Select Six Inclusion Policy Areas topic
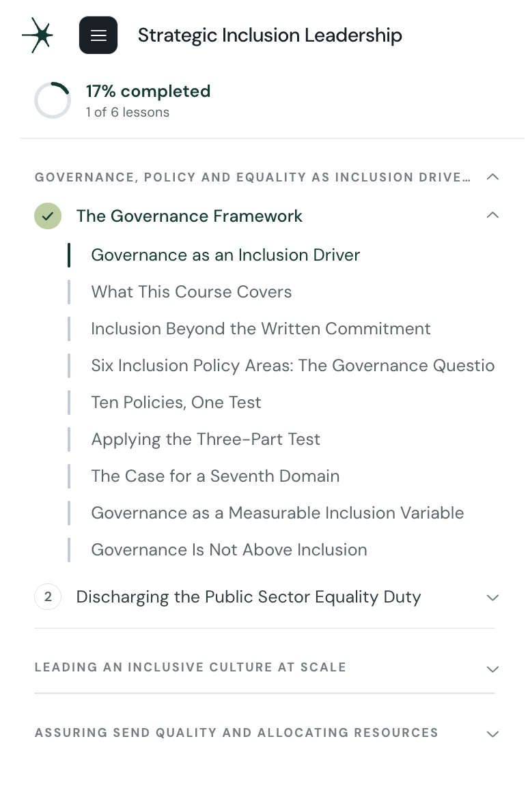Image resolution: width=530 pixels, height=812 pixels. (x=292, y=365)
